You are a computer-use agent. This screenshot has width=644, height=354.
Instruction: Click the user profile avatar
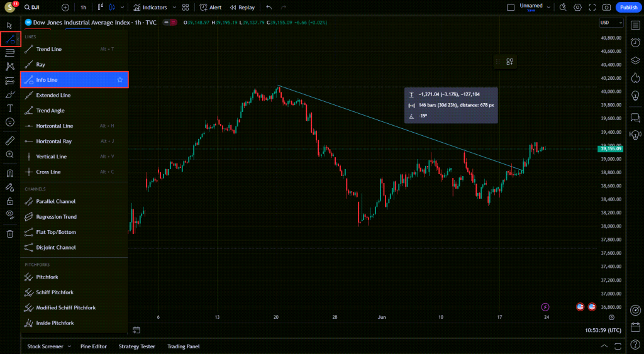pos(9,8)
